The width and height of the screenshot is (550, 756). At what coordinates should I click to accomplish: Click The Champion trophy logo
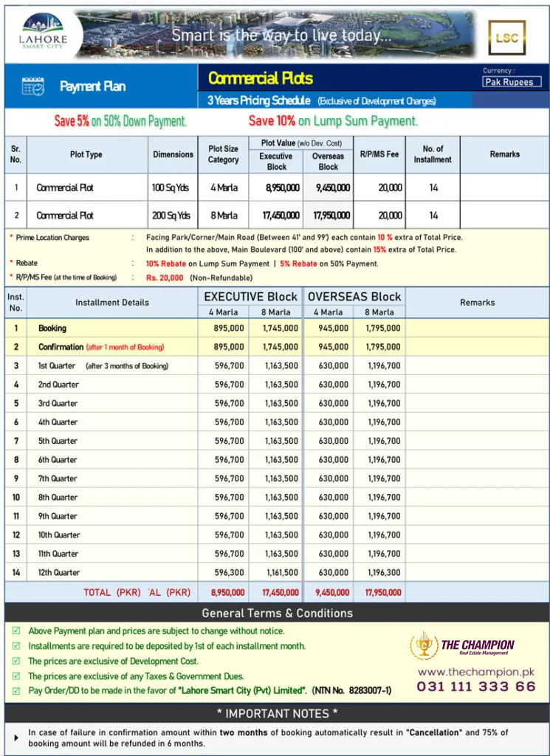(424, 645)
